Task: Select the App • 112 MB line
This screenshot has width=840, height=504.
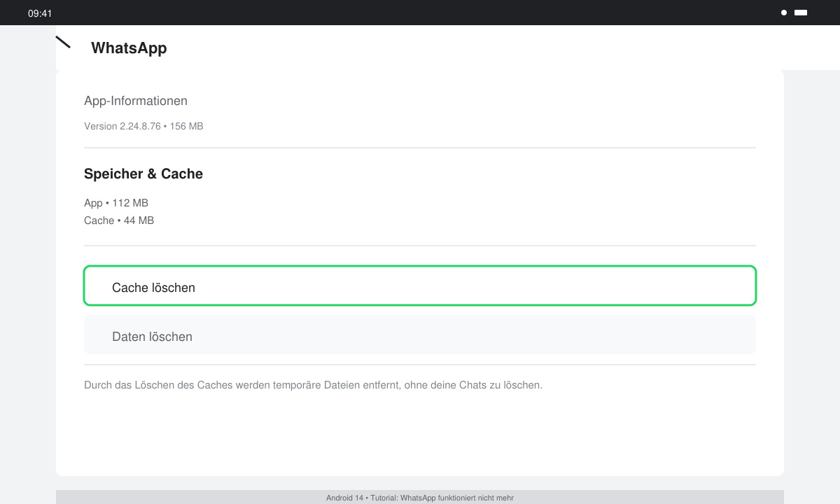Action: 116,203
